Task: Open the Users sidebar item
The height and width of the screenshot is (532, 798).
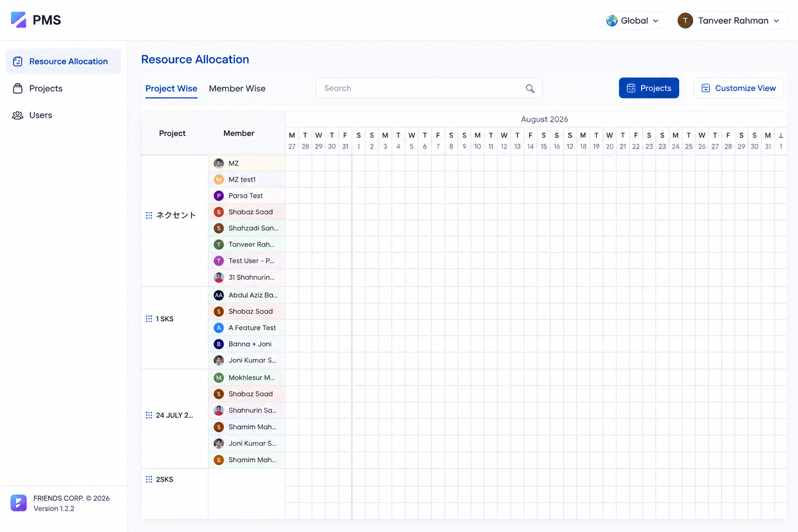Action: tap(63, 115)
